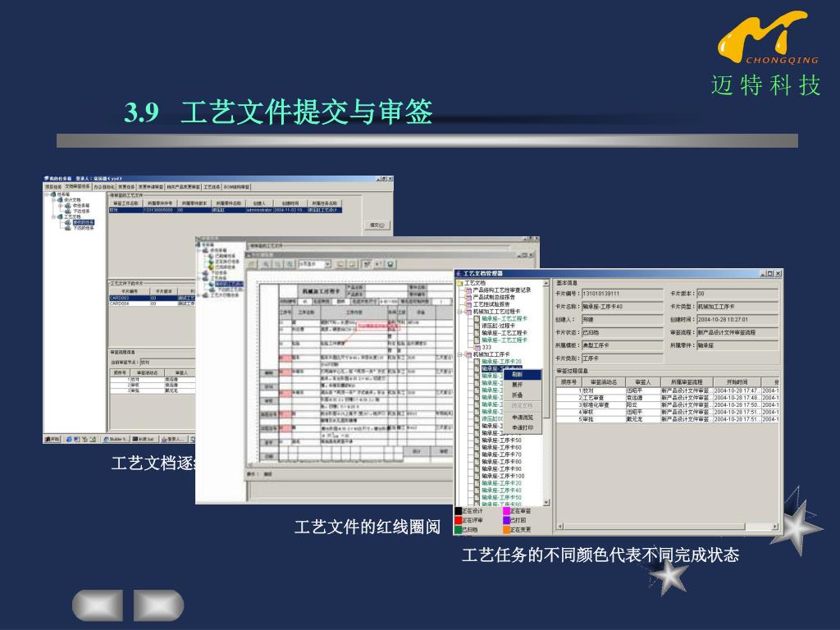840x630 pixels.
Task: Click red 正在评审 color legend swatch
Action: coord(458,521)
